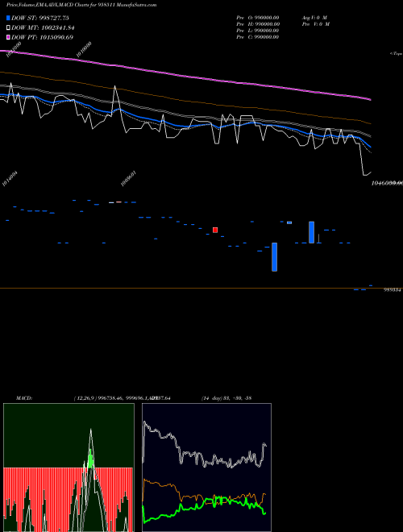Click the magenta DOW PT legend swatch

(9, 37)
